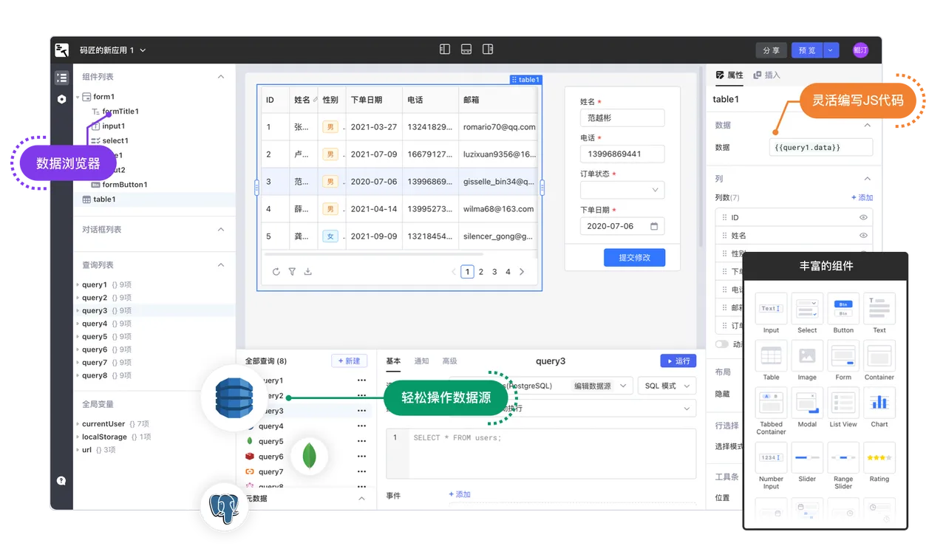Toggle visibility of the ID column

863,218
